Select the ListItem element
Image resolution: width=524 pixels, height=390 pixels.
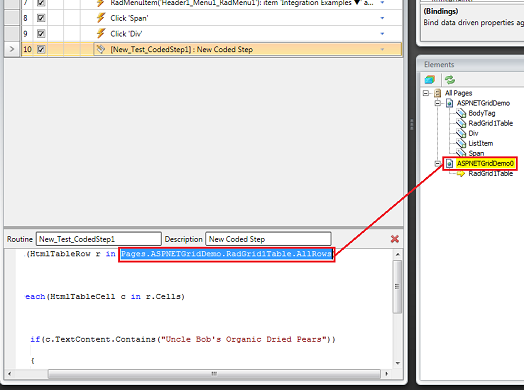tap(481, 143)
